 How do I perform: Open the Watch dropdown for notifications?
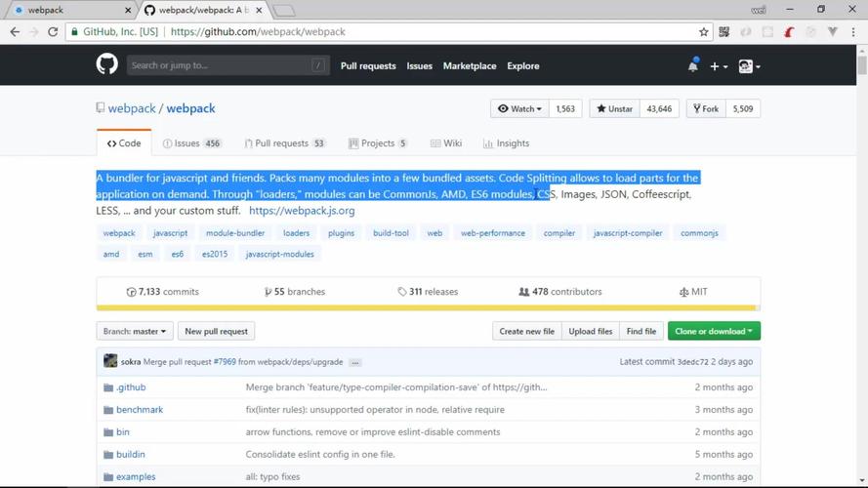tap(519, 109)
